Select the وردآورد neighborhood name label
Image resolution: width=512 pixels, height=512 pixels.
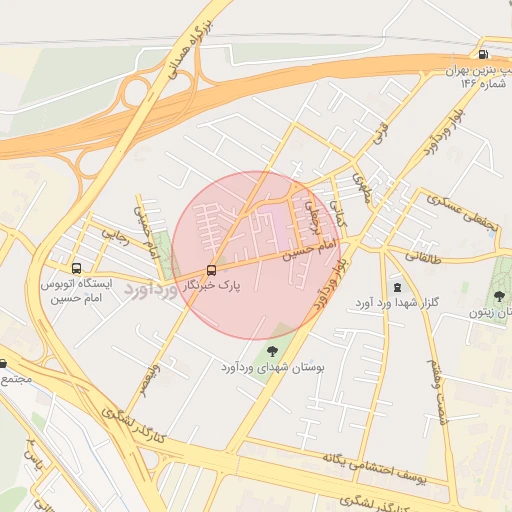[151, 290]
